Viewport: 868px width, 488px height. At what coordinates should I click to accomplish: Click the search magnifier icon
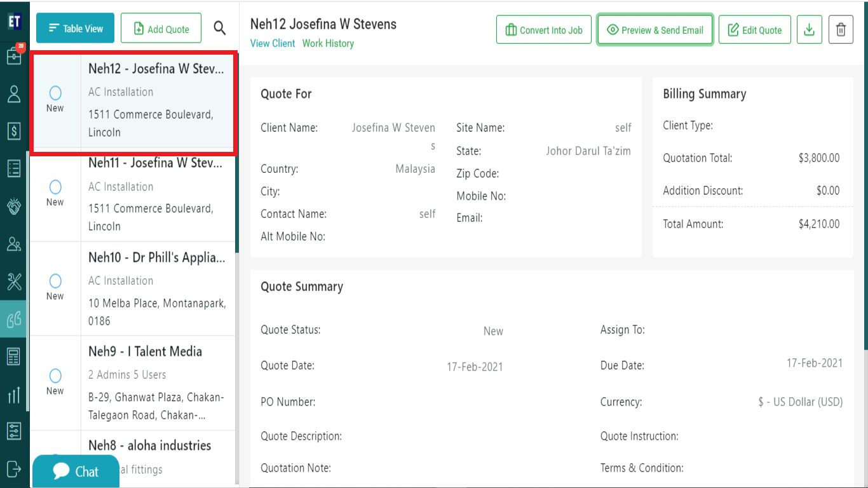(x=220, y=29)
